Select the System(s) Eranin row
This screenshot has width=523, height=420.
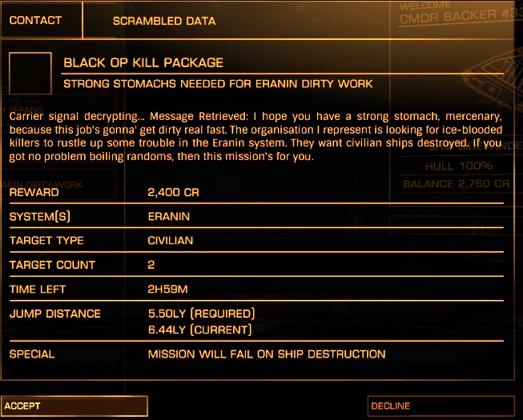pos(256,217)
